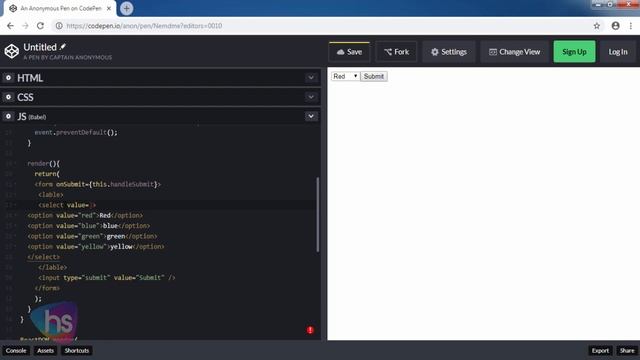Click the red error indicator icon
This screenshot has width=640, height=360.
click(310, 330)
